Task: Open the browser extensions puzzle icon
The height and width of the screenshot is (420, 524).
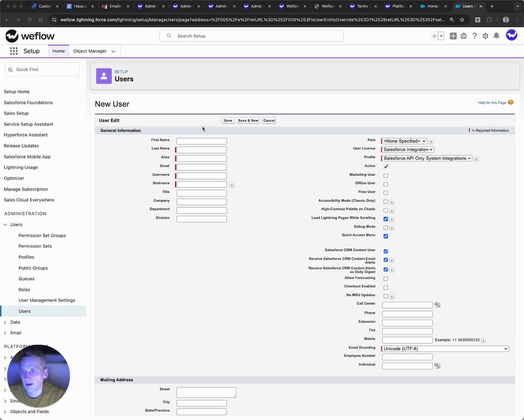Action: [x=489, y=20]
